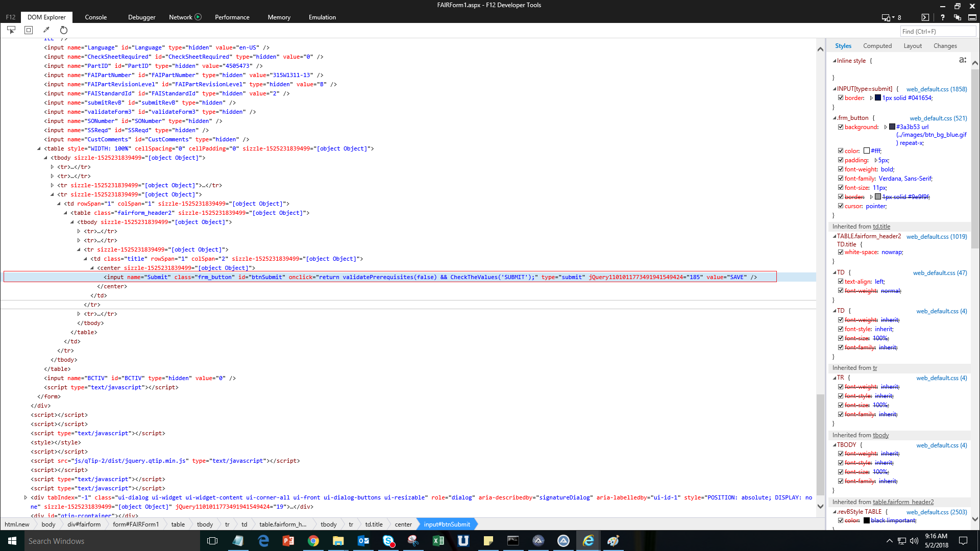Disable the white-space nowrap property
The width and height of the screenshot is (980, 551).
click(841, 252)
